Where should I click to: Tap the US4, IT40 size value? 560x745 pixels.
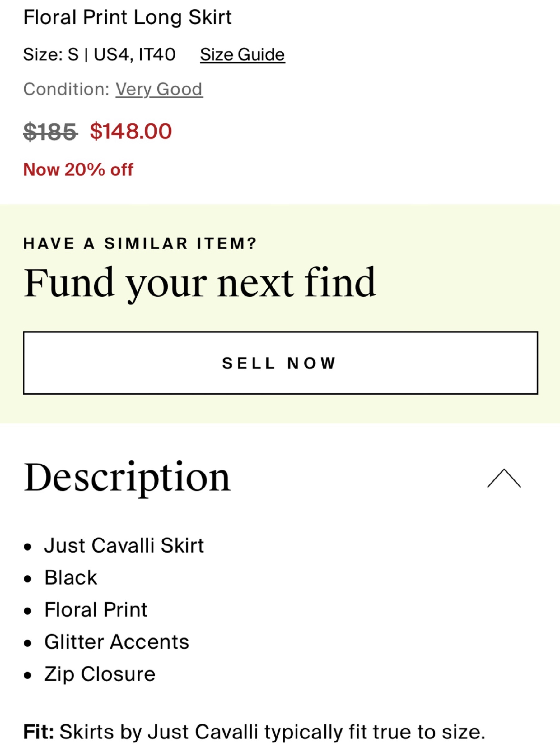click(x=134, y=54)
